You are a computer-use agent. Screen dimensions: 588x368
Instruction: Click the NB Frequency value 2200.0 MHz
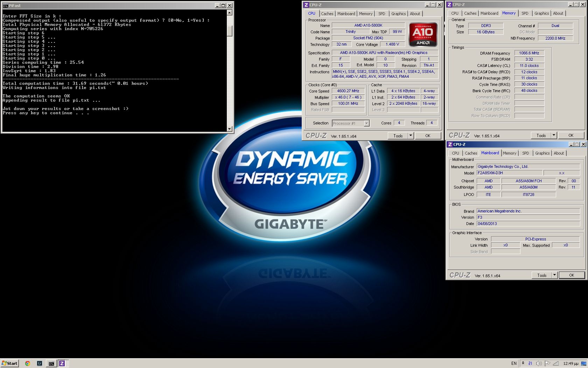click(555, 38)
